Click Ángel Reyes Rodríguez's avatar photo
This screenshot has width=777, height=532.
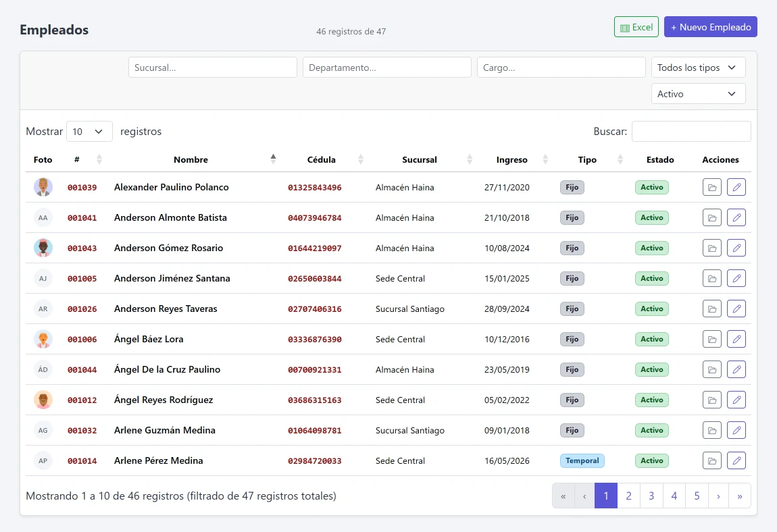(x=43, y=400)
